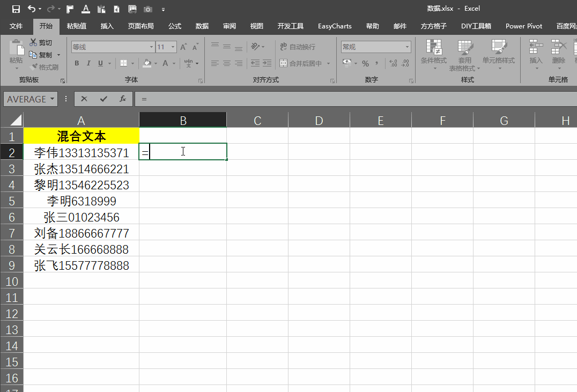Open Cell Styles (单元格样式)

pos(499,54)
